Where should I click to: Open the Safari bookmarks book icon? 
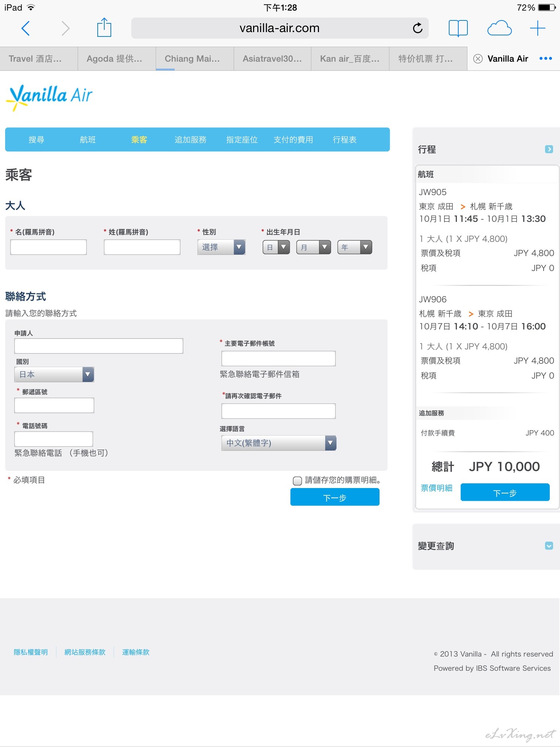[458, 28]
